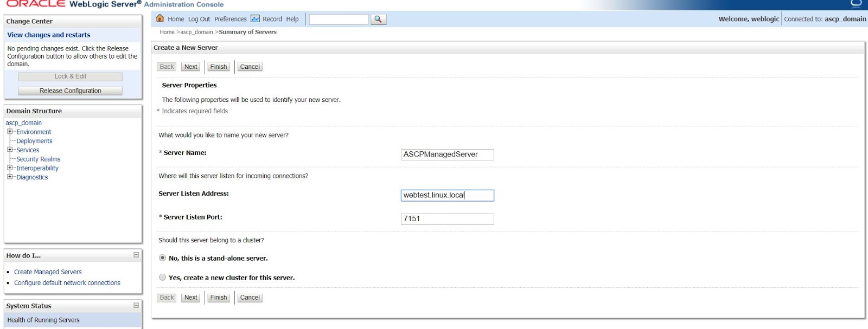Open Interoperability in Domain Structure

click(x=37, y=168)
